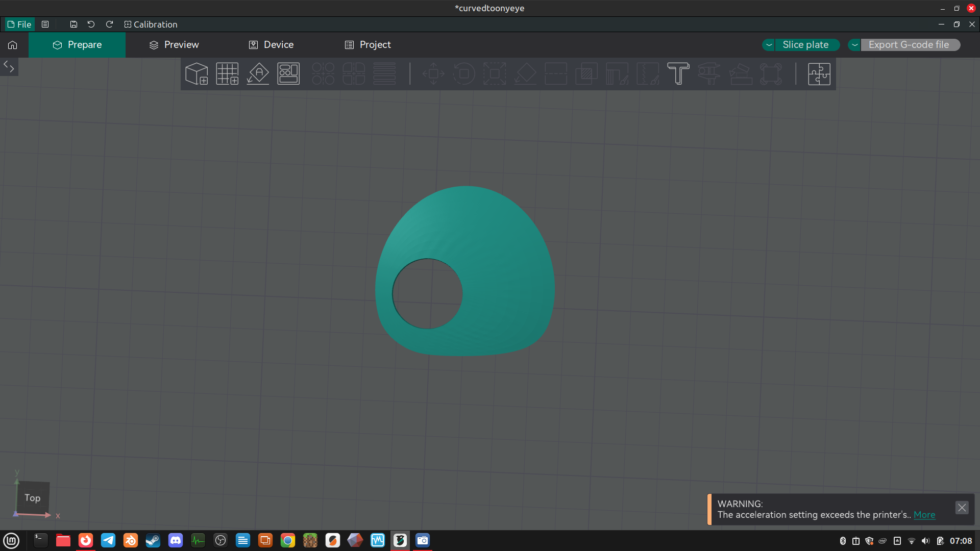This screenshot has height=551, width=980.
Task: Click the Add model cube icon
Action: point(197,74)
